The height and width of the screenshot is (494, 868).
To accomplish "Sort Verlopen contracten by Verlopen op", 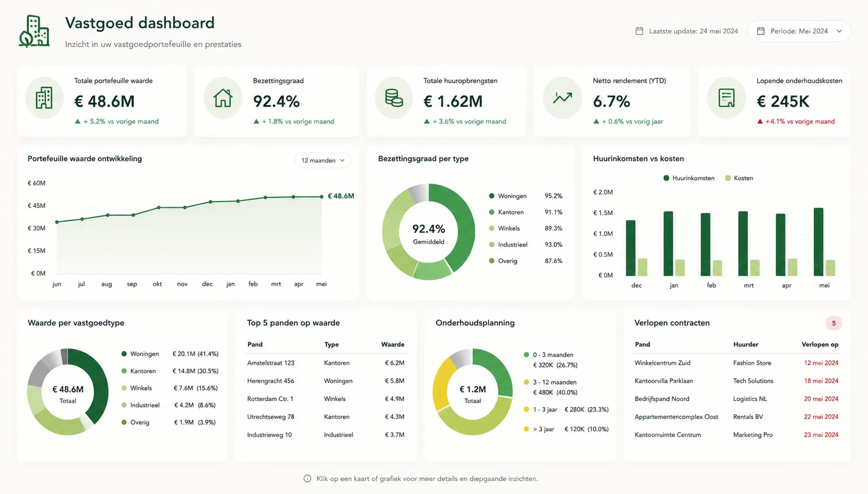I will tap(820, 345).
